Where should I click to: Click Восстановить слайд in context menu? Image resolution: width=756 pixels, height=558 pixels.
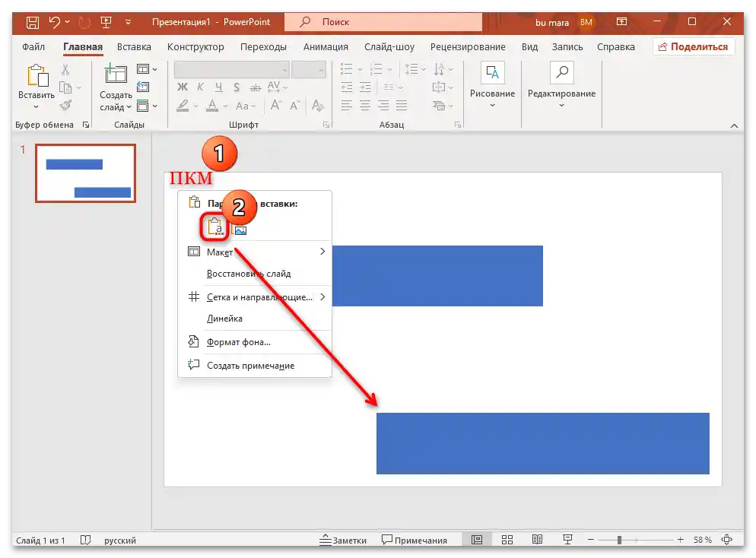tap(248, 274)
